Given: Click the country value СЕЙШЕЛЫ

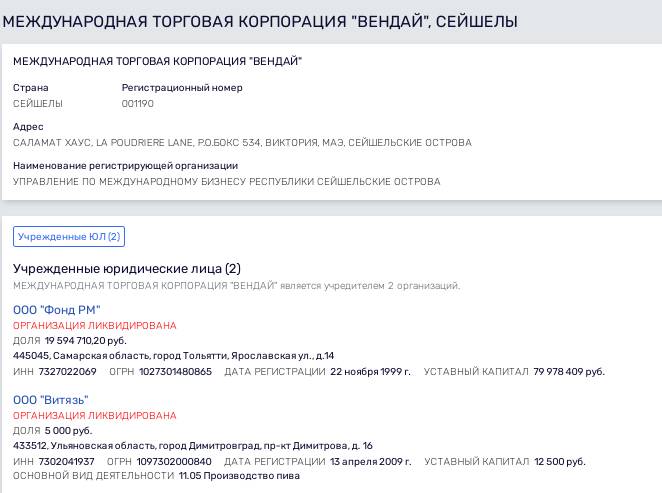Looking at the screenshot, I should click(38, 103).
